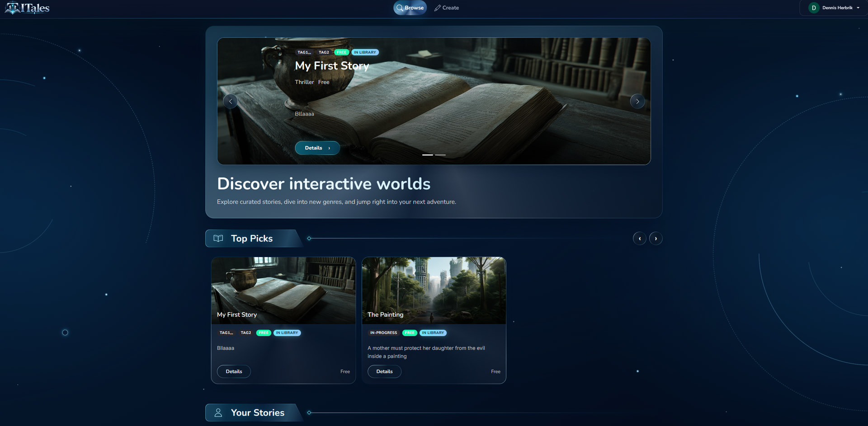Open Details in the hero banner
This screenshot has width=868, height=426.
pos(317,148)
